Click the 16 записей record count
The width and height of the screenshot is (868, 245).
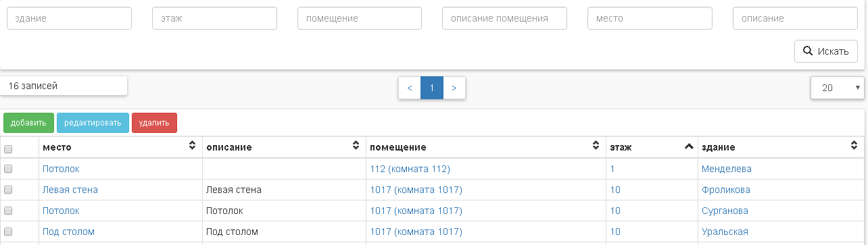click(33, 86)
